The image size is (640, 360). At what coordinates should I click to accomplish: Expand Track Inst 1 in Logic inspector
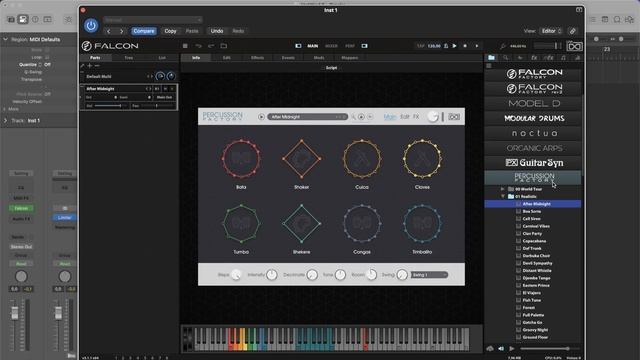(6, 121)
